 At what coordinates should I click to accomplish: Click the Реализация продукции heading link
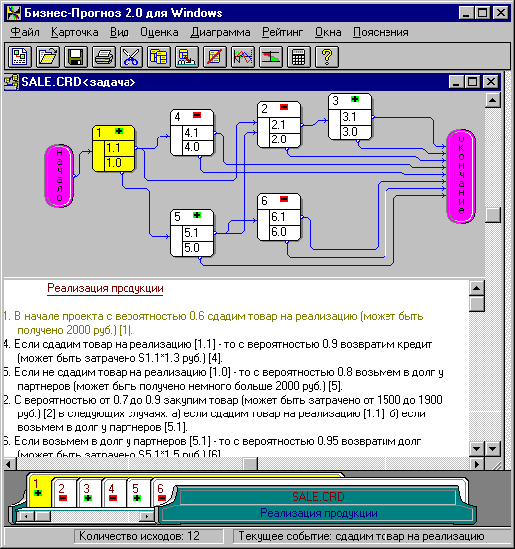click(105, 289)
